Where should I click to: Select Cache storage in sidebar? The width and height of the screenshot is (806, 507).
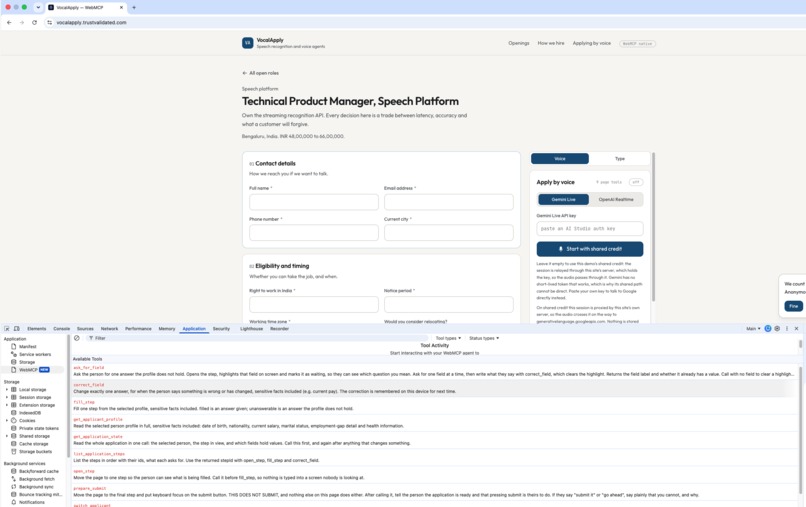point(33,444)
